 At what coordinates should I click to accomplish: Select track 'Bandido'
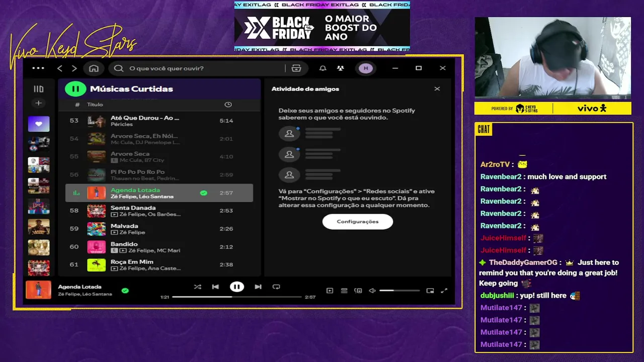(x=124, y=244)
